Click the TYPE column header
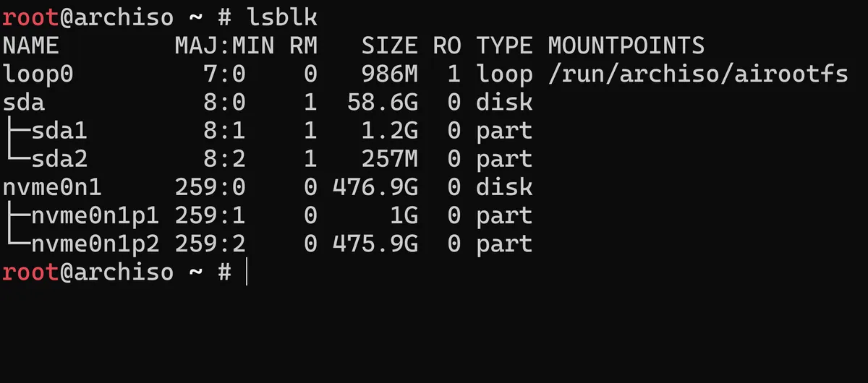The image size is (868, 383). [504, 46]
